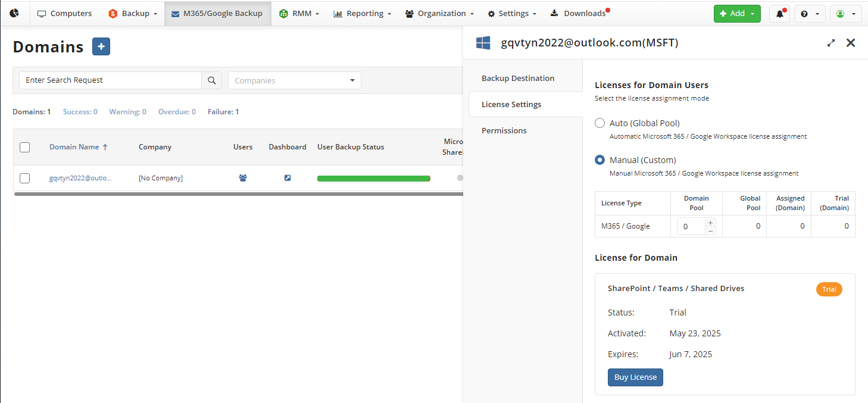Filter by Overdue: 0 status
The height and width of the screenshot is (403, 868).
click(x=177, y=112)
